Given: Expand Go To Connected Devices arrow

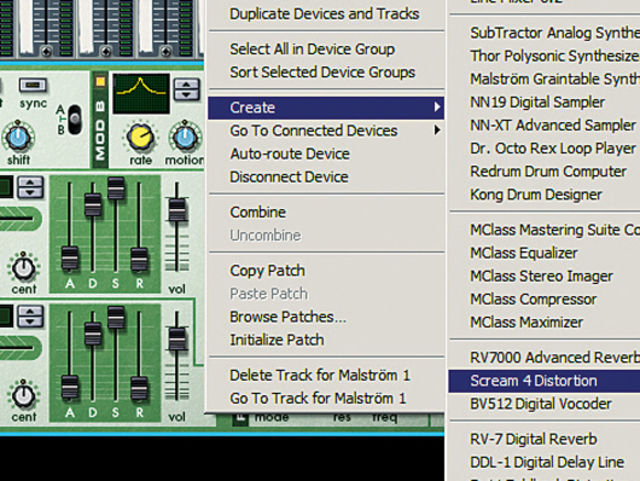Looking at the screenshot, I should (x=437, y=130).
